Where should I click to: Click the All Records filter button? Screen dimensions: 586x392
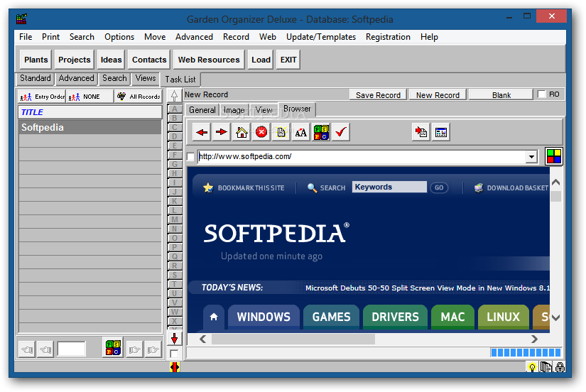[x=139, y=97]
